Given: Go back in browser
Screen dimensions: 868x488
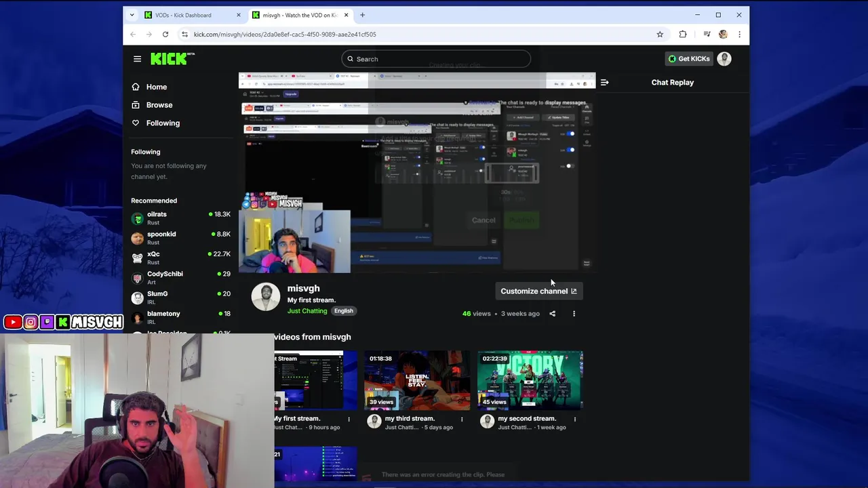Looking at the screenshot, I should (133, 35).
